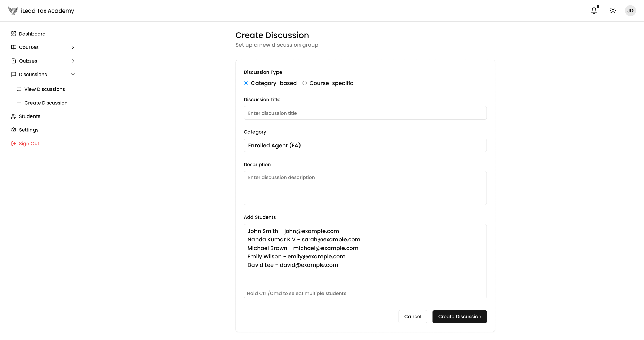Collapse the Discussions submenu chevron
Image resolution: width=644 pixels, height=340 pixels.
73,75
